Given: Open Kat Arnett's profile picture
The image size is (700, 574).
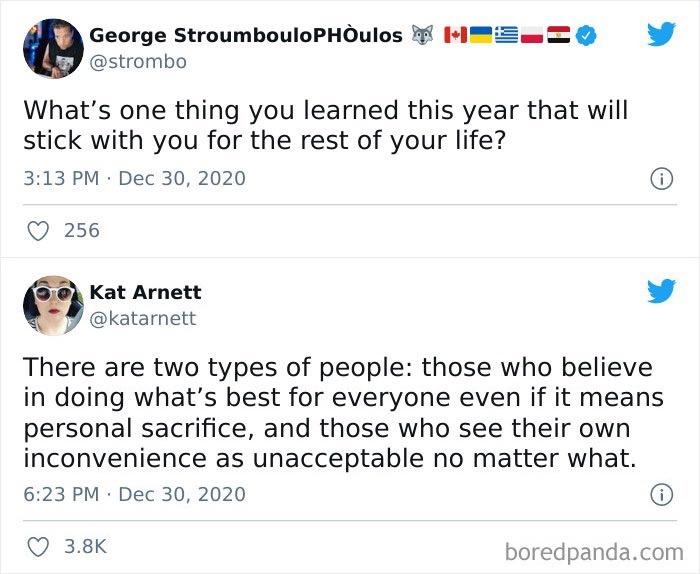Looking at the screenshot, I should 52,305.
